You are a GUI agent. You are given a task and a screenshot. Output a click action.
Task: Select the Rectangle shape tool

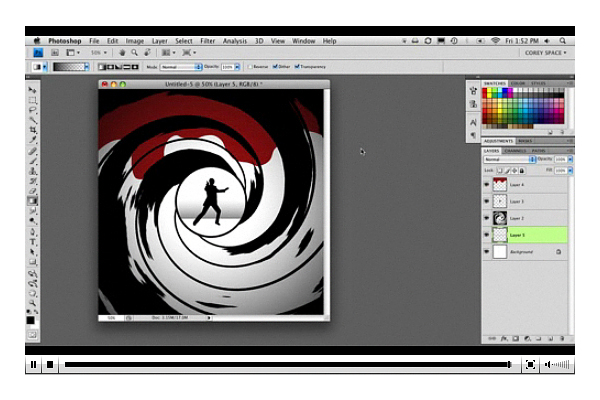33,262
